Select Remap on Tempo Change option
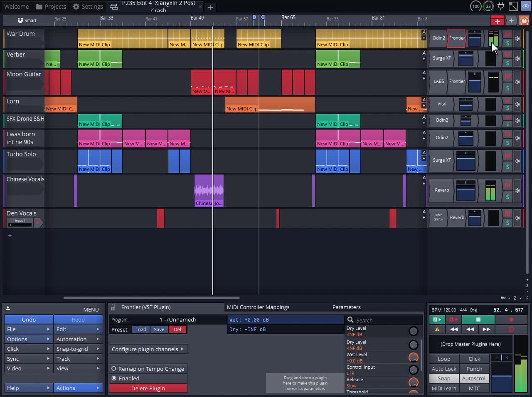 pyautogui.click(x=148, y=369)
